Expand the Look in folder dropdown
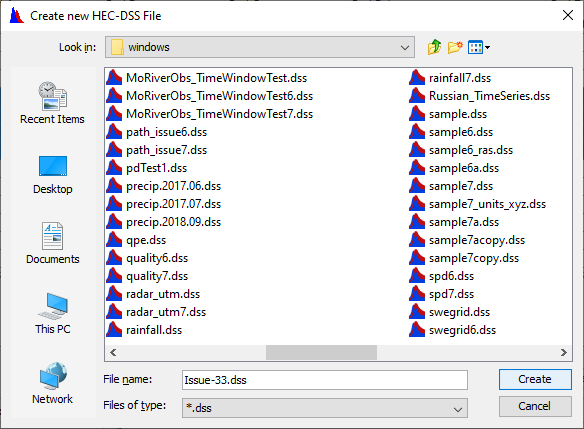Viewport: 584px width, 429px height. 404,47
